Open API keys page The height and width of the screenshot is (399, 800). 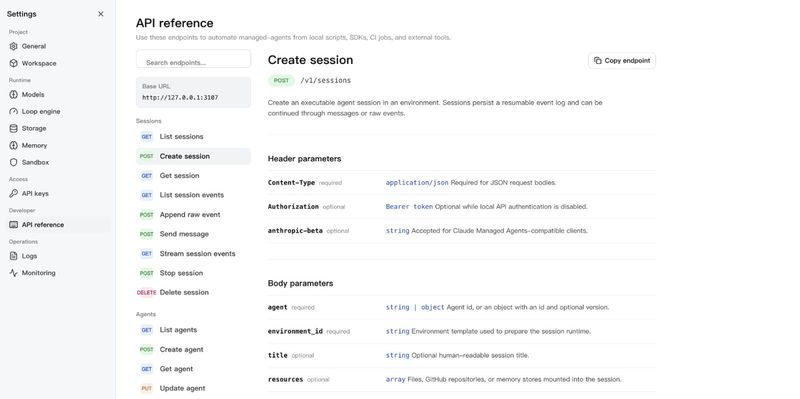point(58,193)
